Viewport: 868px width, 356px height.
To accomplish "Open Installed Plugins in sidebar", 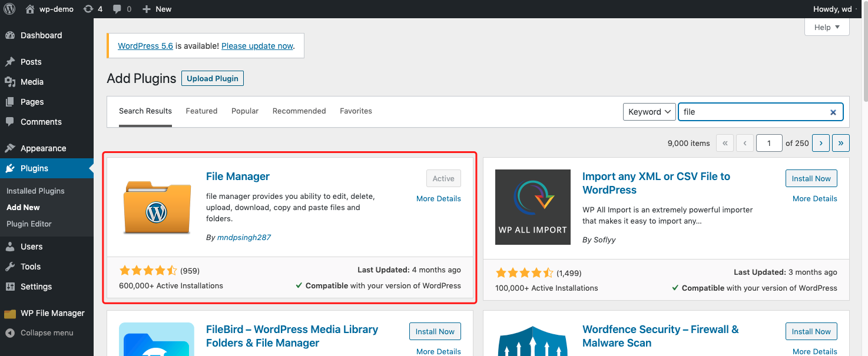I will [35, 191].
